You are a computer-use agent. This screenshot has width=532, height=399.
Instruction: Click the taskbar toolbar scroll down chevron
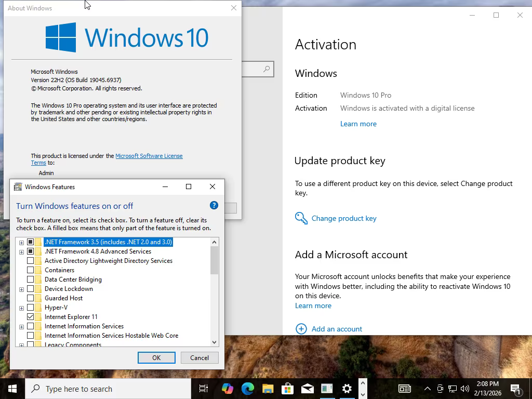pos(363,395)
